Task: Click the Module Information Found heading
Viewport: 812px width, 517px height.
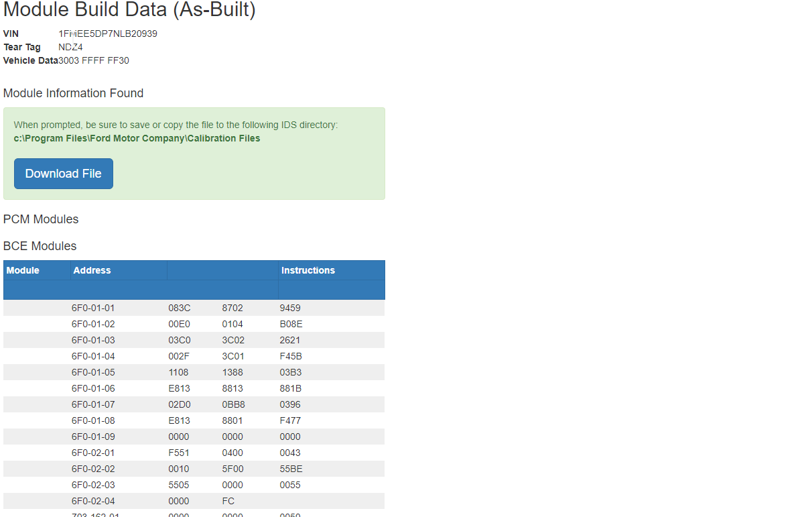Action: coord(73,93)
